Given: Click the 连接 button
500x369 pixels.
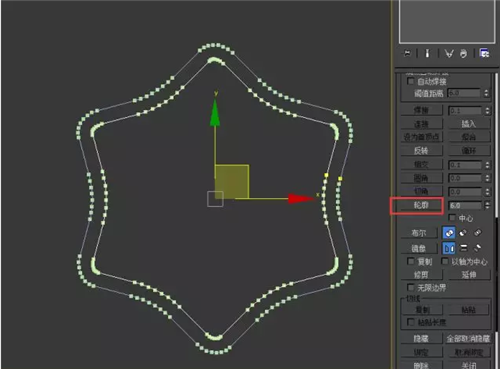Looking at the screenshot, I should [x=421, y=124].
